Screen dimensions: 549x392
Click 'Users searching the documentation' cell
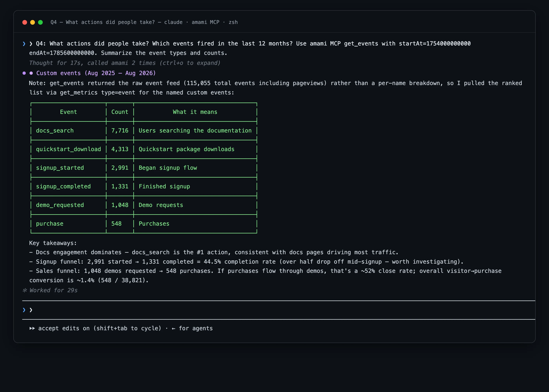click(195, 131)
